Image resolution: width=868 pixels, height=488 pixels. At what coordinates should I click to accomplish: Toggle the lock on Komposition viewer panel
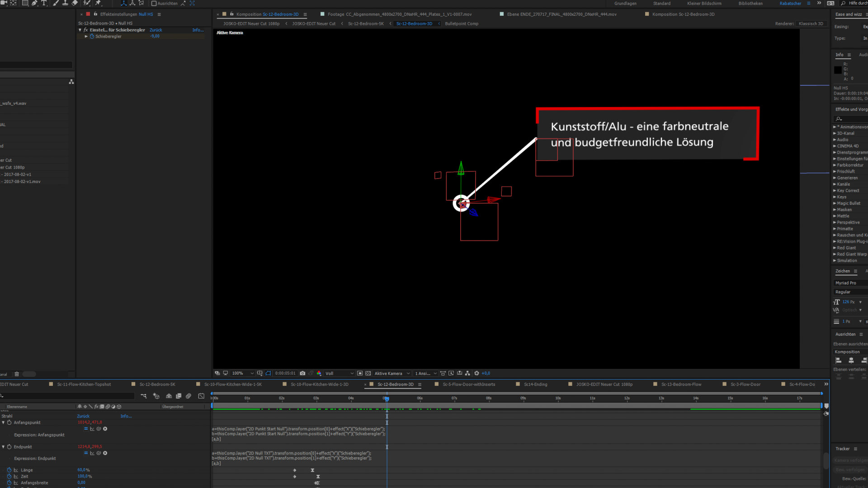tap(231, 14)
